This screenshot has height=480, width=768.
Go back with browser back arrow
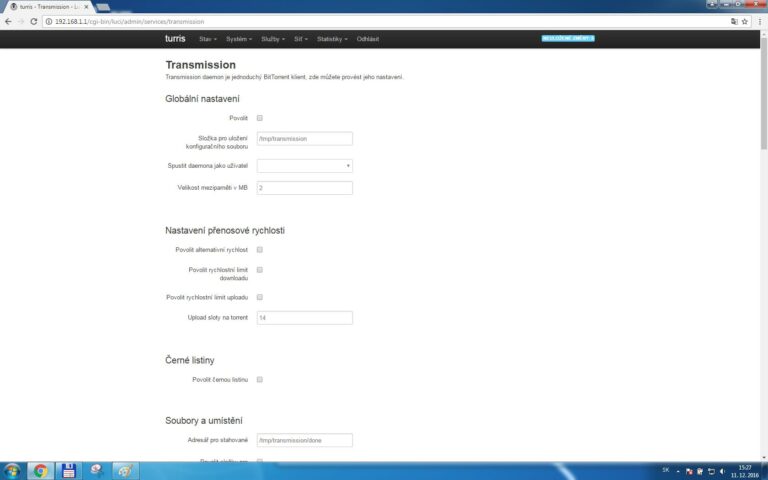pos(8,22)
